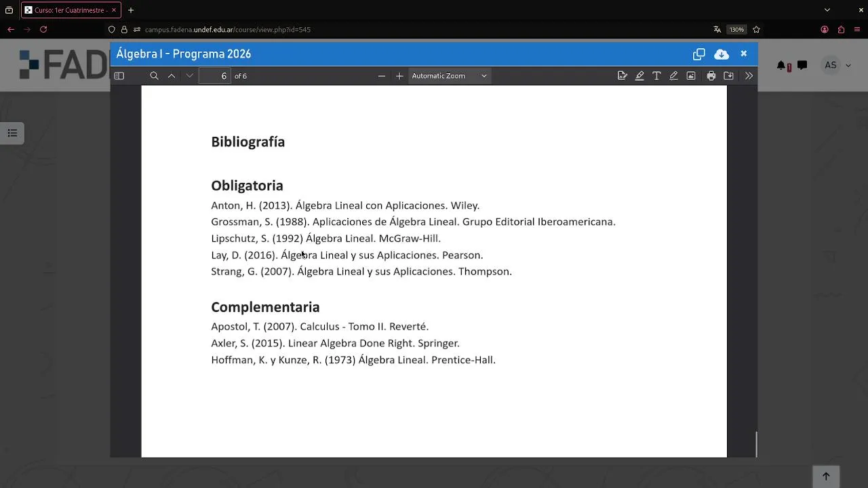Screen dimensions: 868x488
Task: Click the Obligatoria heading
Action: (247, 186)
